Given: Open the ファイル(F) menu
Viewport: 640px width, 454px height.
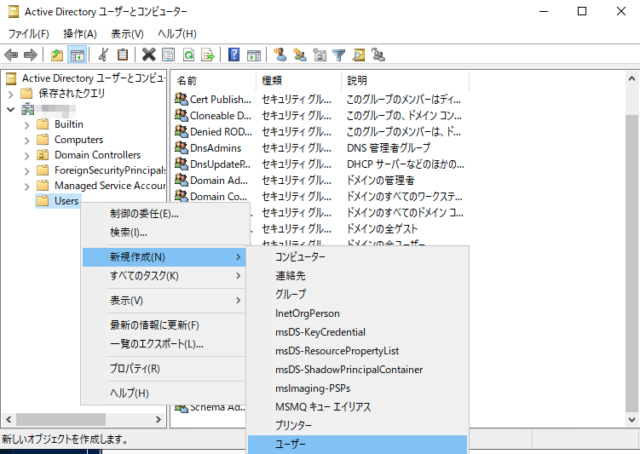Looking at the screenshot, I should click(x=29, y=34).
